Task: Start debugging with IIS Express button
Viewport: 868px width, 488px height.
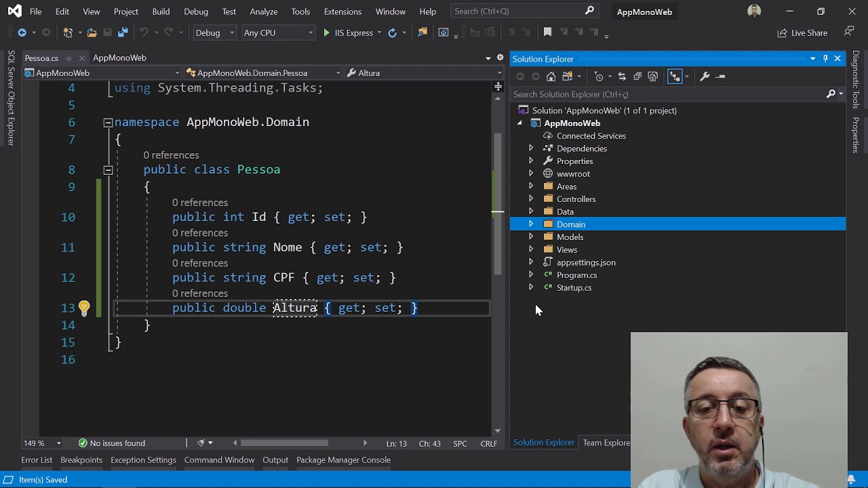Action: pyautogui.click(x=348, y=33)
